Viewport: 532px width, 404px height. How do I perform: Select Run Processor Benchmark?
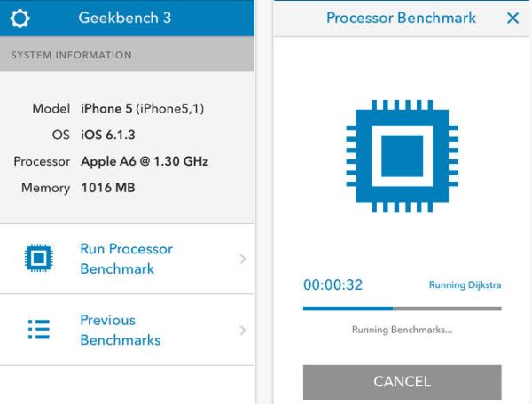[126, 259]
